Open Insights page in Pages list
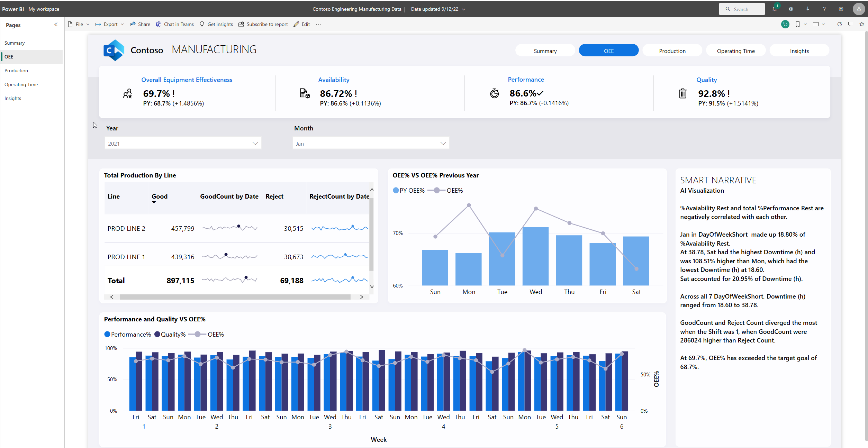The image size is (868, 448). tap(13, 99)
